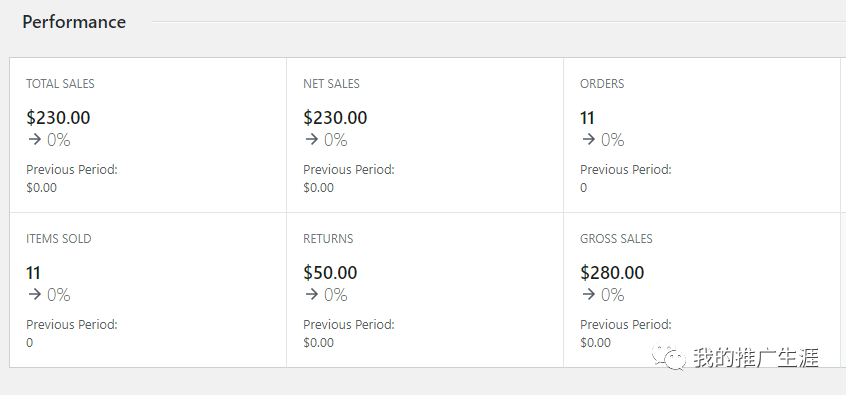The width and height of the screenshot is (846, 395).
Task: Open the Orders report card
Action: [x=702, y=135]
